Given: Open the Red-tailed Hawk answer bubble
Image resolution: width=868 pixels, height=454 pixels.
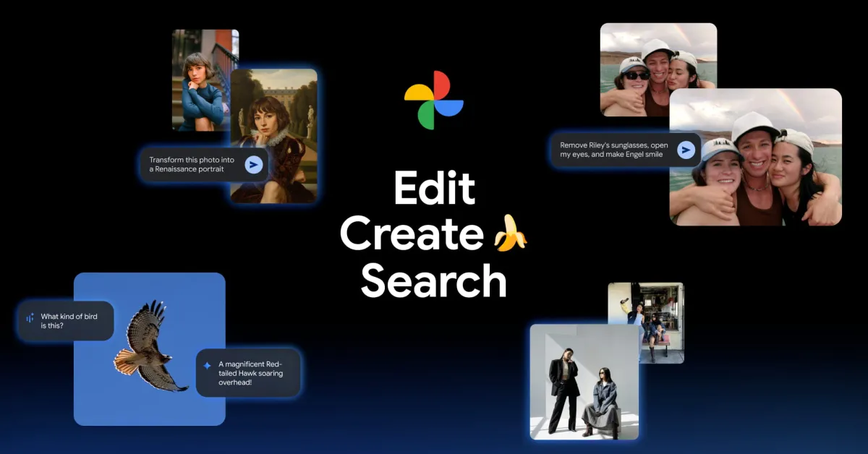Looking at the screenshot, I should coord(250,372).
